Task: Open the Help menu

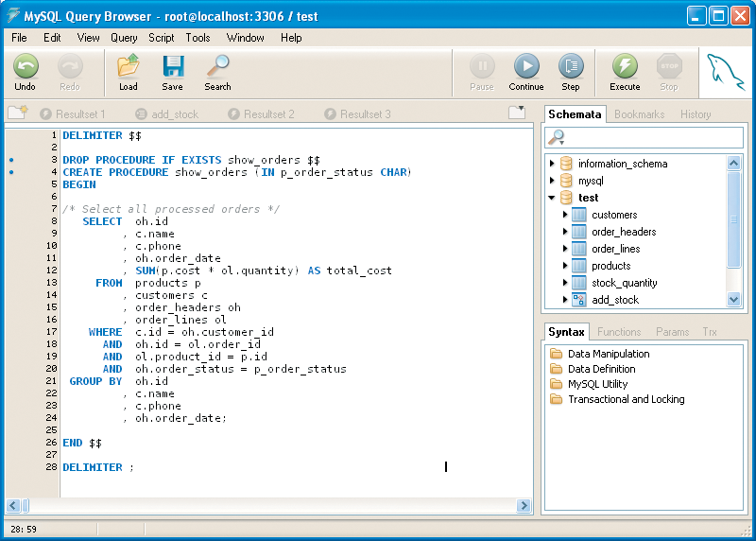Action: [291, 38]
